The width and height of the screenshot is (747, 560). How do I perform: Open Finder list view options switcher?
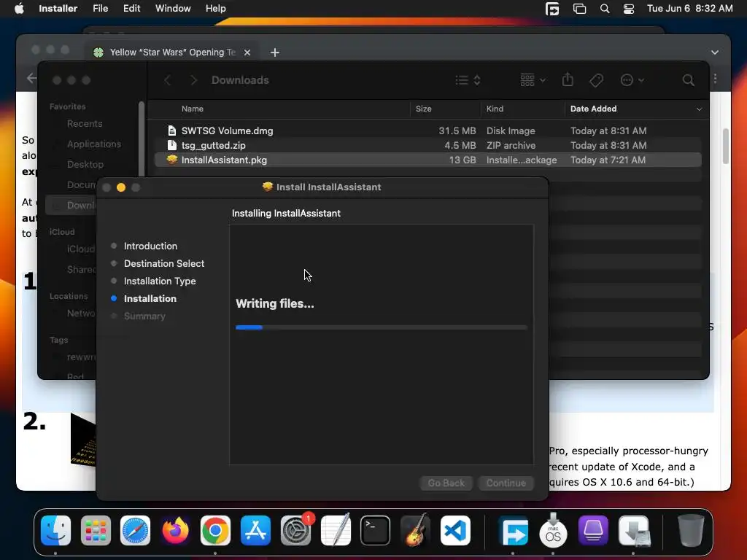[x=468, y=80]
